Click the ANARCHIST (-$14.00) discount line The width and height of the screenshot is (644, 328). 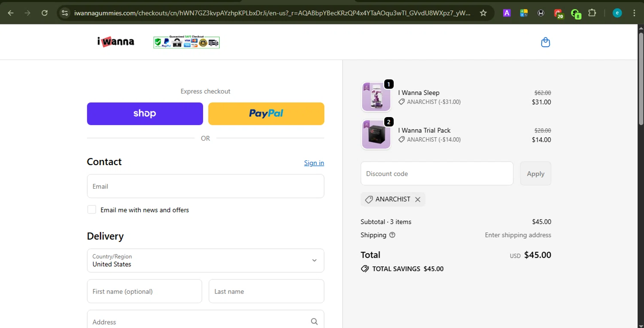coord(429,140)
